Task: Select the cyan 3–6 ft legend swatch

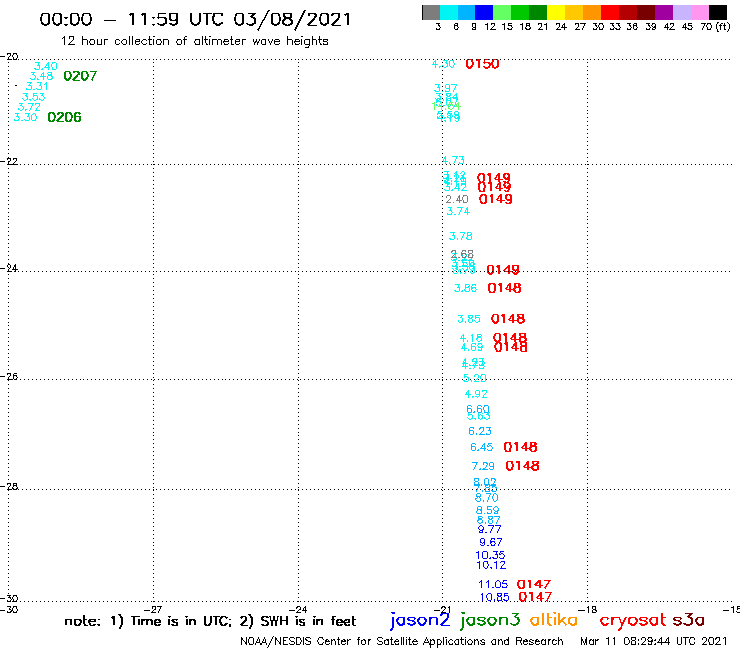Action: pyautogui.click(x=449, y=12)
